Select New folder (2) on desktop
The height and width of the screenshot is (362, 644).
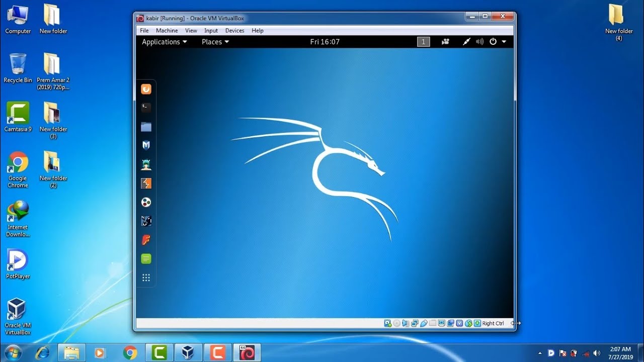click(x=53, y=169)
